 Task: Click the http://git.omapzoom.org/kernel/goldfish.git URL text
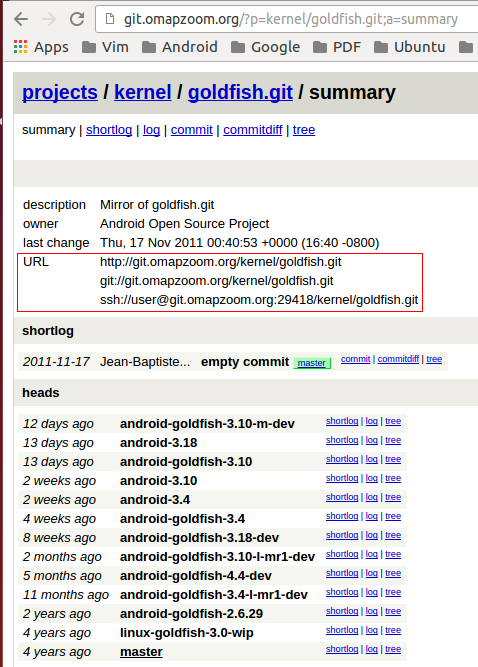[x=221, y=262]
